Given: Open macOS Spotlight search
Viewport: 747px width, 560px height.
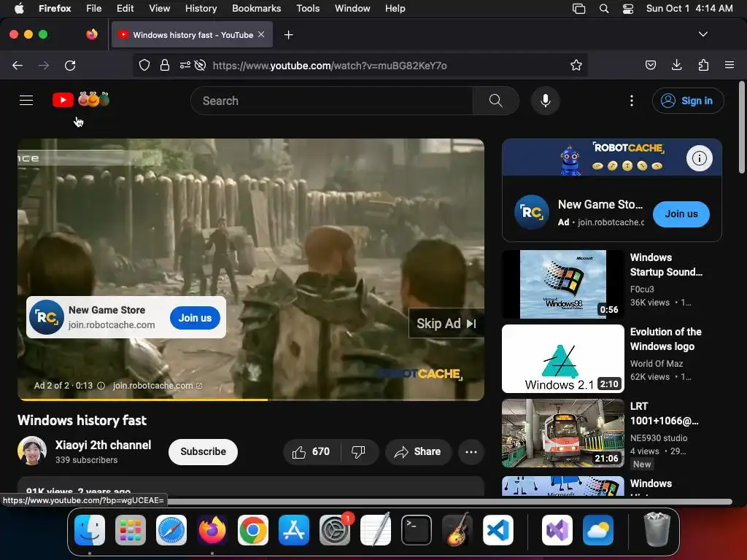Looking at the screenshot, I should [x=603, y=9].
